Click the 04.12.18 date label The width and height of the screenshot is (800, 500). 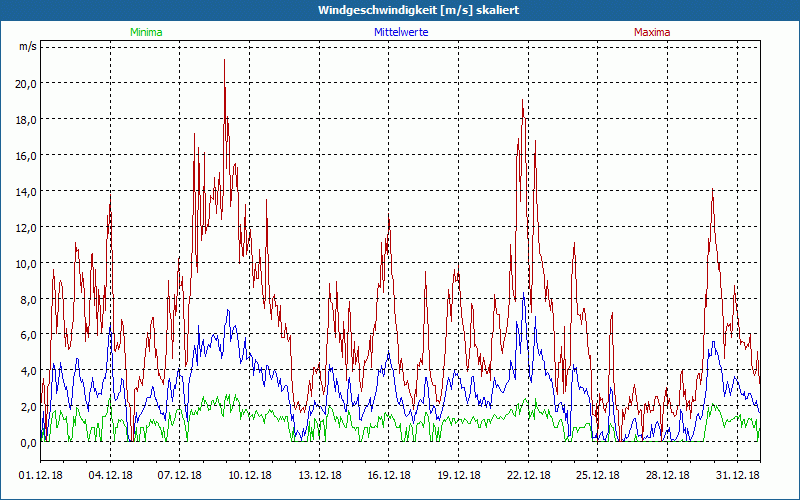110,475
